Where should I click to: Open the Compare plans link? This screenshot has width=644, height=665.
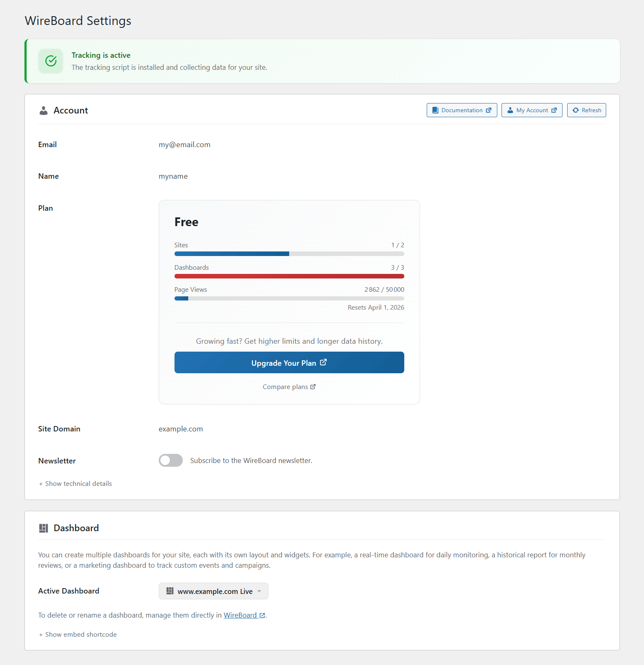pyautogui.click(x=289, y=387)
